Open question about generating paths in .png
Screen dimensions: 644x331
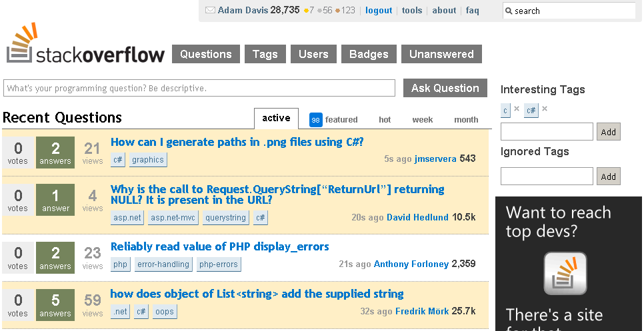point(237,143)
